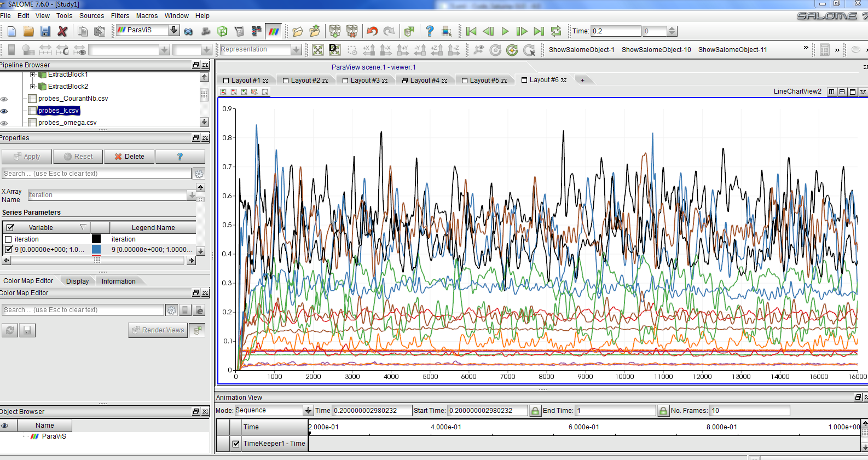Screen dimensions: 868x460
Task: Open the color map advanced settings gear
Action: tap(171, 311)
